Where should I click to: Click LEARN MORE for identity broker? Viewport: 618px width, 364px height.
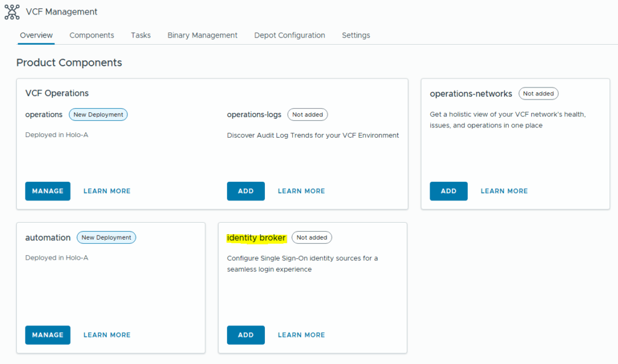point(301,335)
